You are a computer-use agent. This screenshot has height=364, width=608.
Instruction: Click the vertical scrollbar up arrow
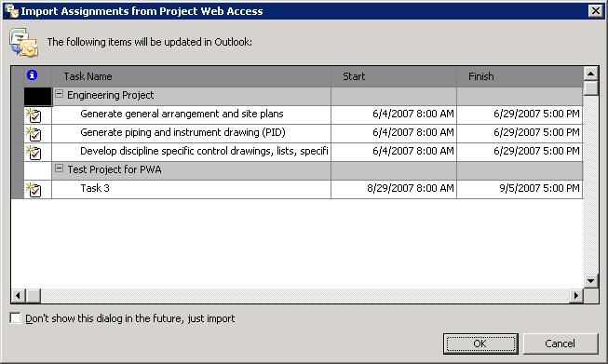590,74
